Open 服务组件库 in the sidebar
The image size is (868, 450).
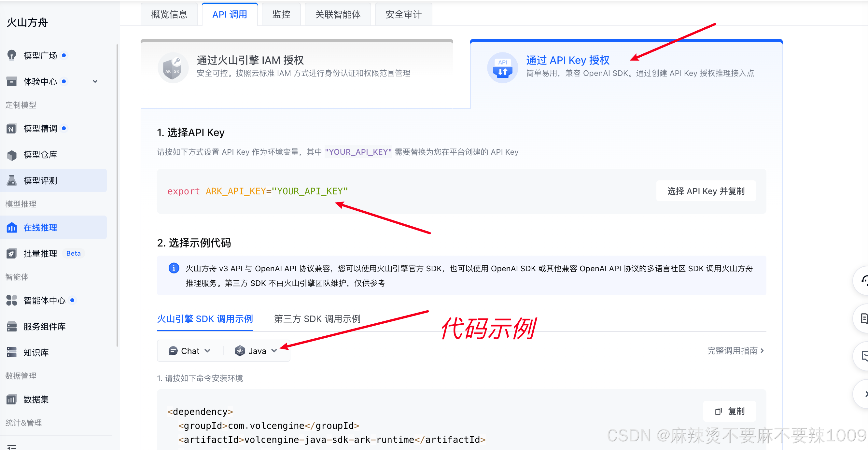pyautogui.click(x=44, y=327)
